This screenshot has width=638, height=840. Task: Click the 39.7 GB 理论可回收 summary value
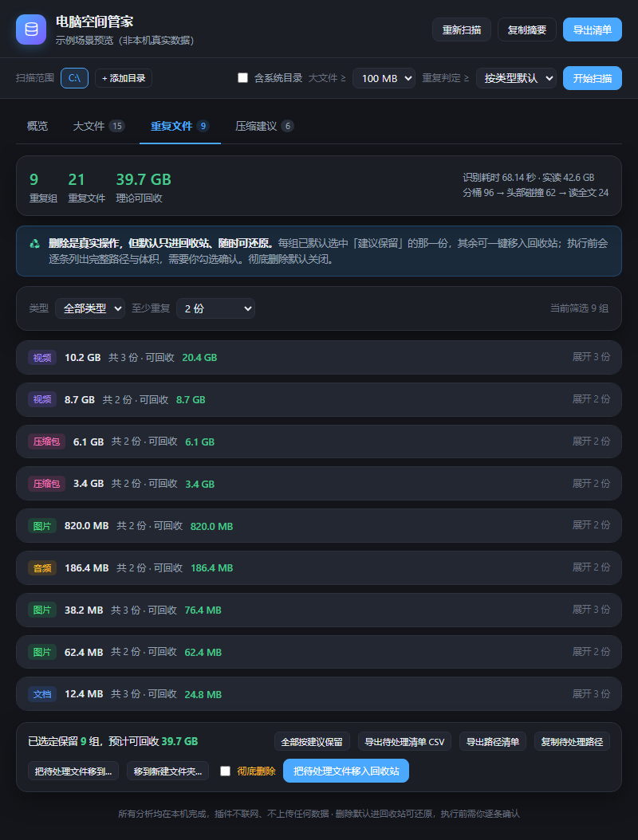click(144, 179)
